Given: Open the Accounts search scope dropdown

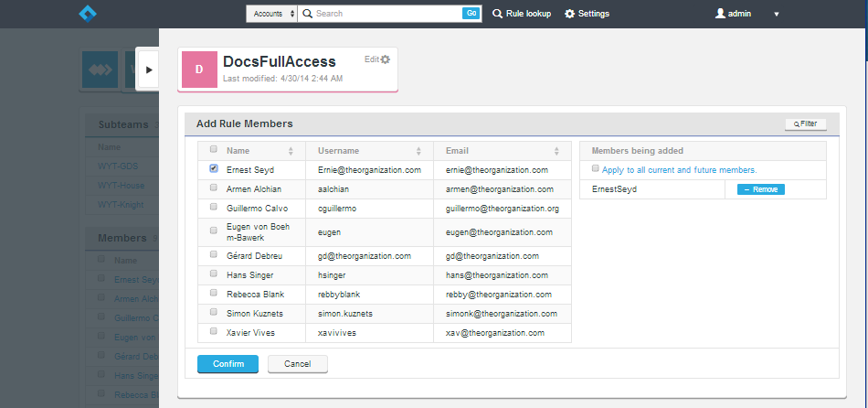Looking at the screenshot, I should click(x=271, y=14).
